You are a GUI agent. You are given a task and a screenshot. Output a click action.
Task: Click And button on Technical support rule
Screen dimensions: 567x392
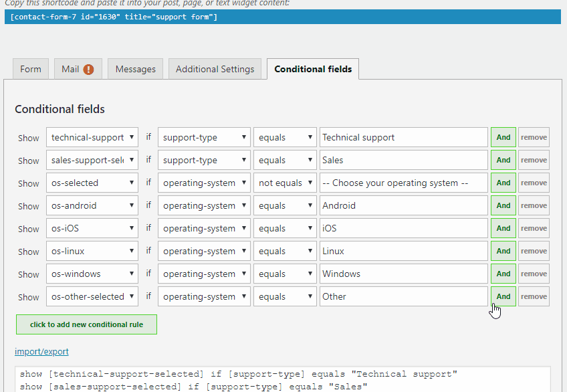pos(503,137)
